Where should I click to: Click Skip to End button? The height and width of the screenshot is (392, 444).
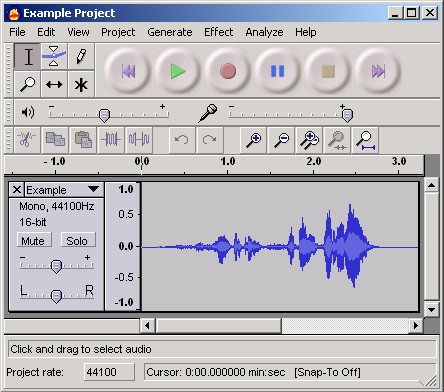pyautogui.click(x=378, y=71)
